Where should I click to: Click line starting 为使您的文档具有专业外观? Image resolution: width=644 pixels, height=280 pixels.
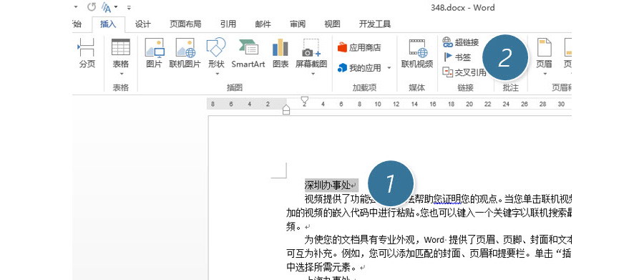(x=438, y=239)
